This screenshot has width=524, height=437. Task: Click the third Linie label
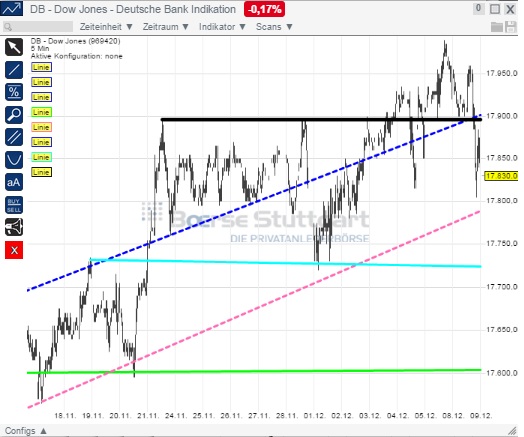coord(41,97)
